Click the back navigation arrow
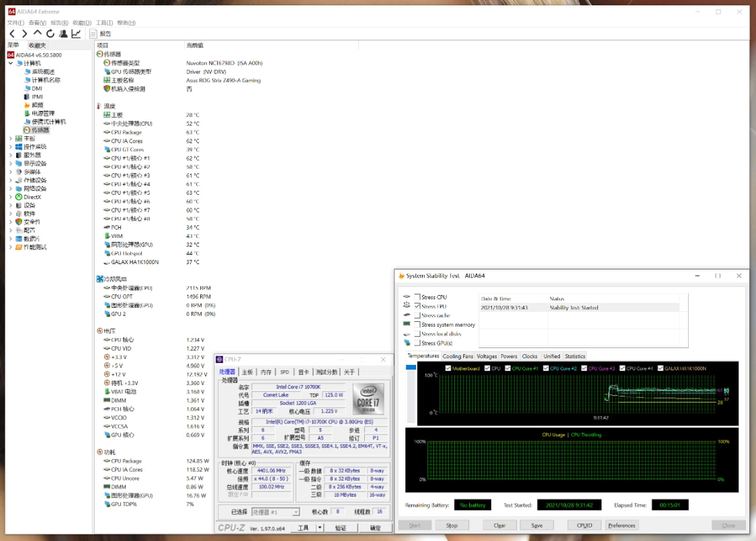 12,34
